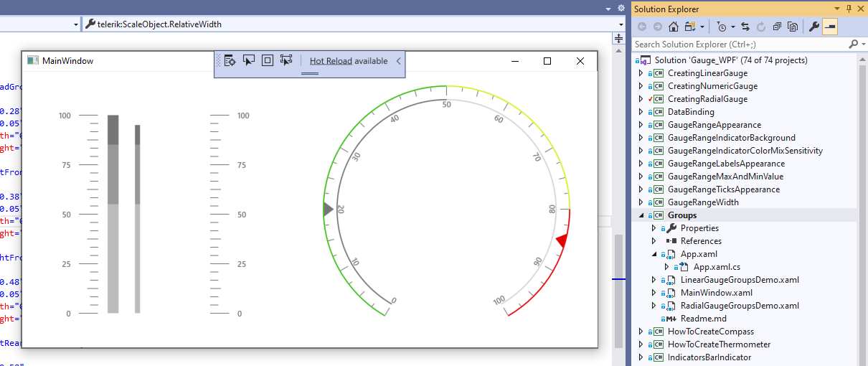Expand the CreatingLinearGauge project
Screen dimensions: 868x366
click(641, 73)
